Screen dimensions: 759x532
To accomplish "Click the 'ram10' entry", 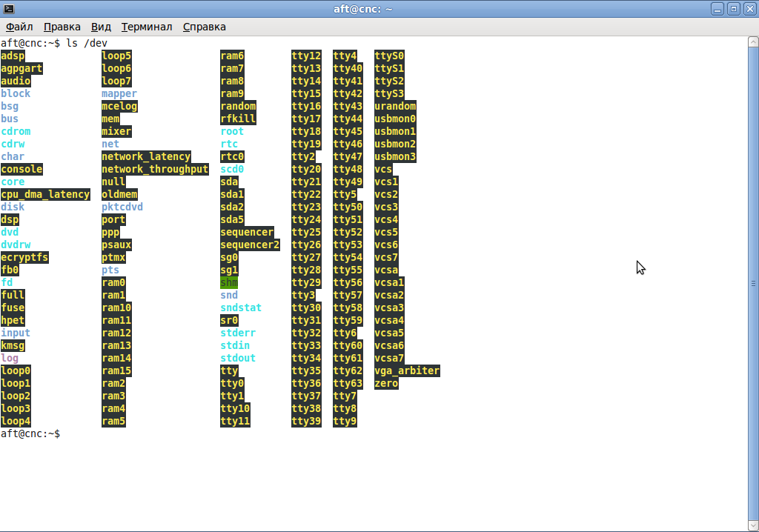I will (116, 307).
